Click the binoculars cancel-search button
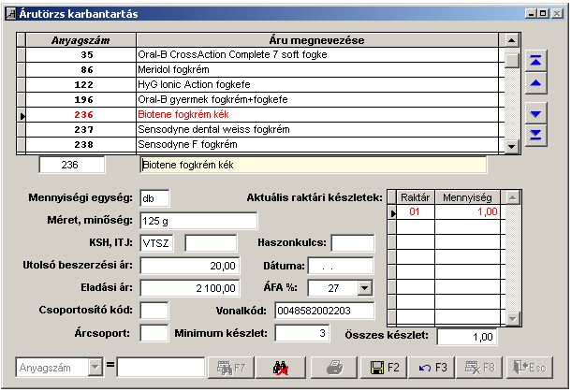Viewport: 571px width, 392px height. (x=281, y=368)
